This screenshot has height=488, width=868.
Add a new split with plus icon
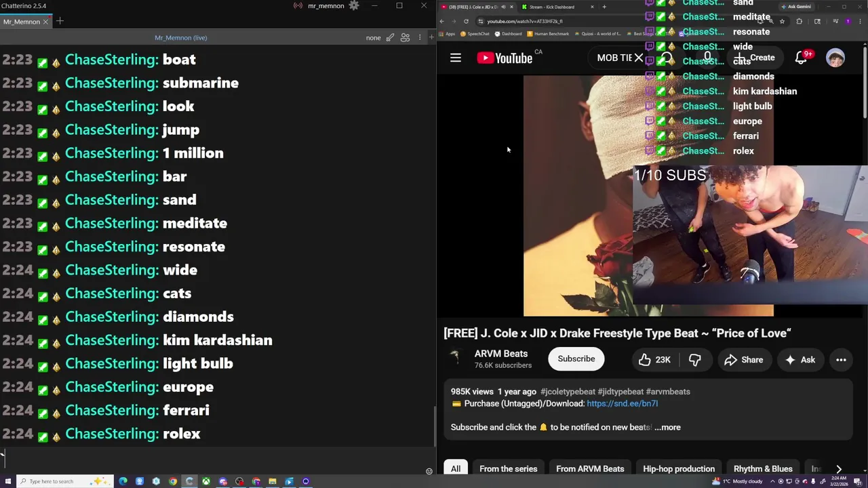(x=431, y=38)
